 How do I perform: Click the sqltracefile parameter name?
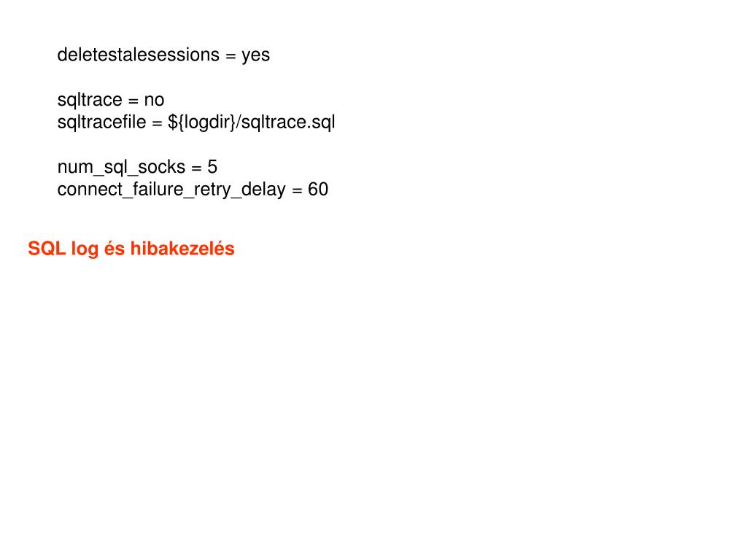pyautogui.click(x=101, y=122)
